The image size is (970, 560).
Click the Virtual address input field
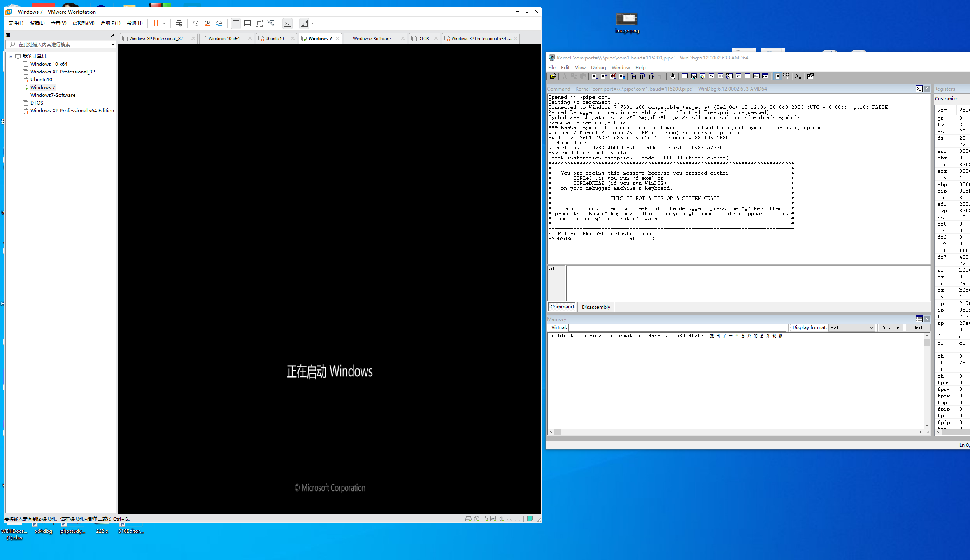(677, 327)
